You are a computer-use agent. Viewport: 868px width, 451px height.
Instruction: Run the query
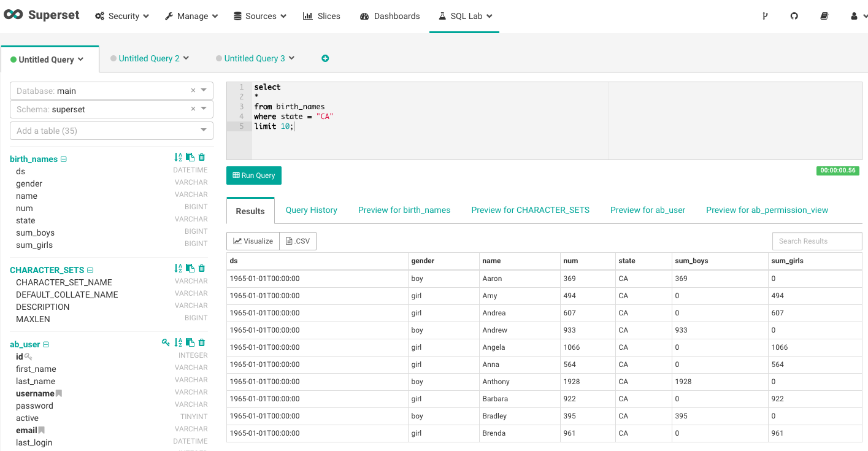(x=254, y=175)
